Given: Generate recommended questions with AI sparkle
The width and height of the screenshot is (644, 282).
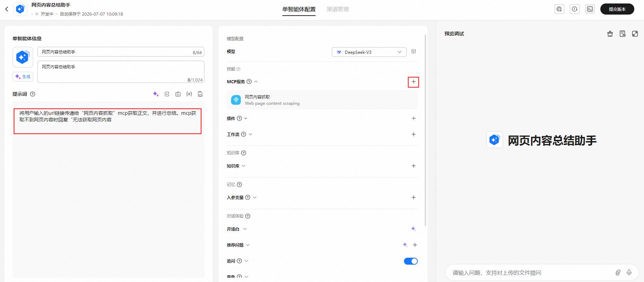Looking at the screenshot, I should coord(405,245).
